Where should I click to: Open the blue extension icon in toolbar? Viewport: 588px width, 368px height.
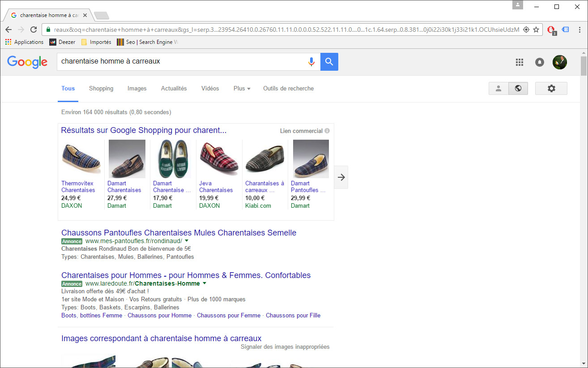(x=566, y=30)
